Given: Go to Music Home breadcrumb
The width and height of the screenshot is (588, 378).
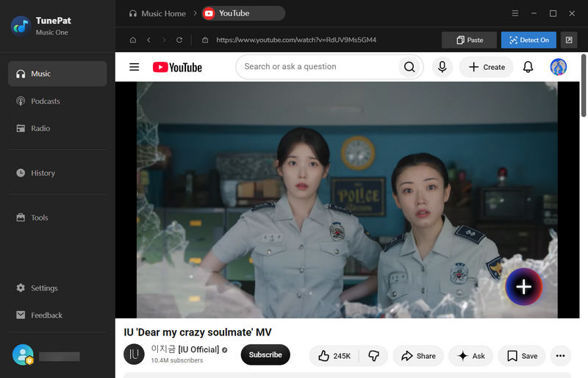Looking at the screenshot, I should pyautogui.click(x=158, y=13).
